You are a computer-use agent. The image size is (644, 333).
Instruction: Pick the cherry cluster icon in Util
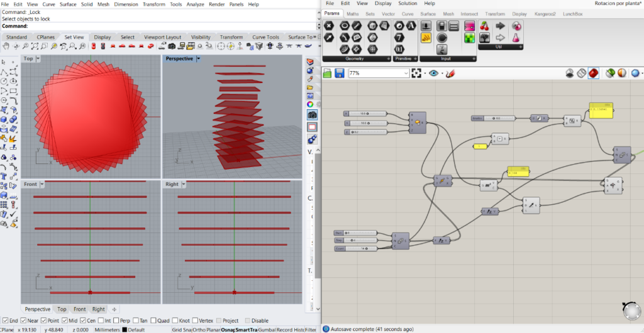click(485, 26)
